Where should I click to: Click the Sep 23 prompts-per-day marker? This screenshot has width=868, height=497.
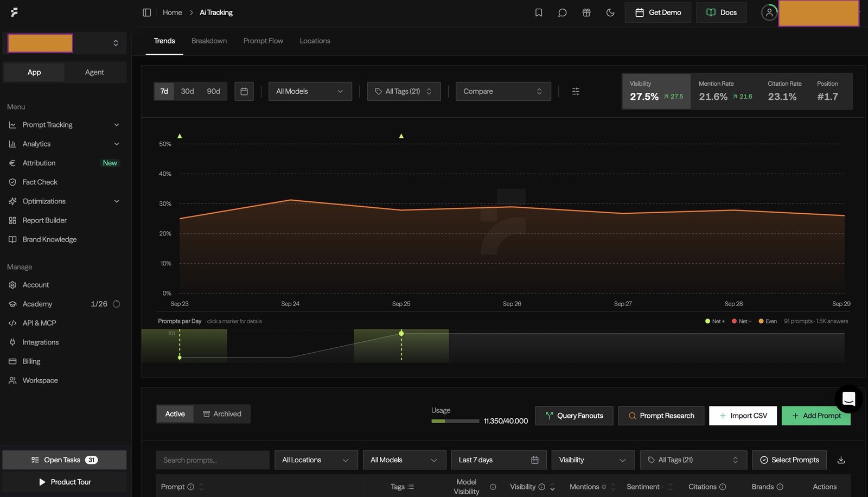pos(180,358)
